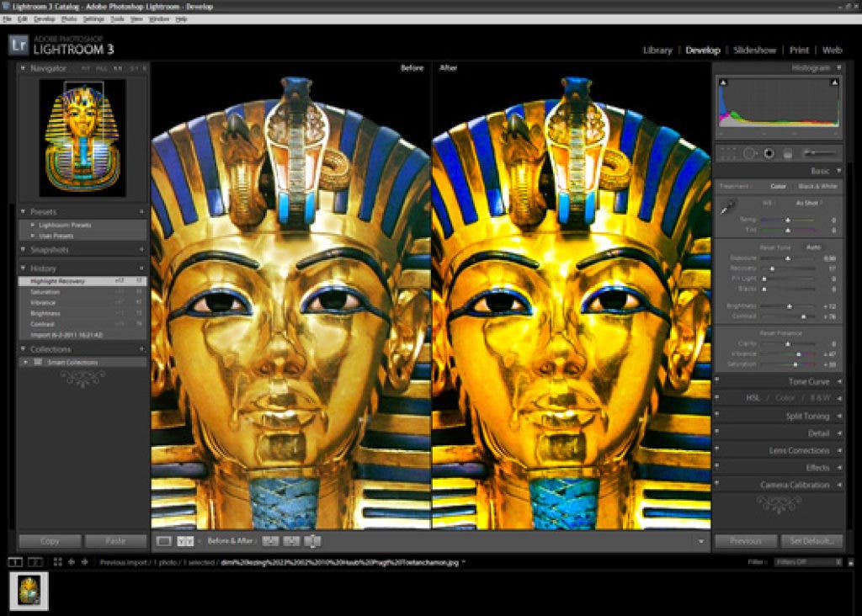Select Highlight Recovery history step
This screenshot has height=616, width=862.
tap(83, 281)
